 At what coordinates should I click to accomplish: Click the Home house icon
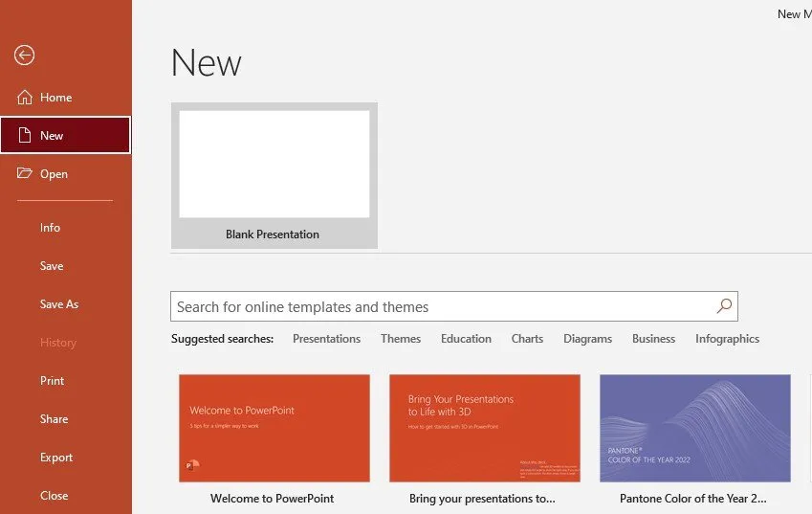point(24,98)
